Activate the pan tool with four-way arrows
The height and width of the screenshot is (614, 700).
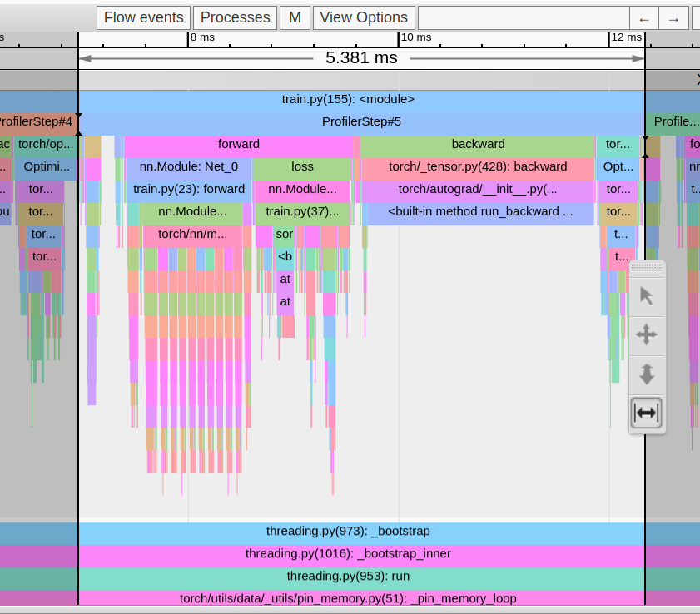point(647,335)
